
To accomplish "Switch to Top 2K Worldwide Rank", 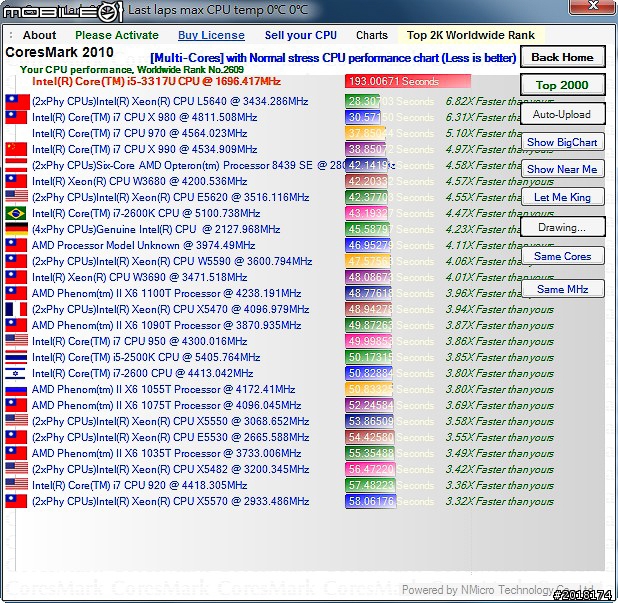I will click(471, 35).
